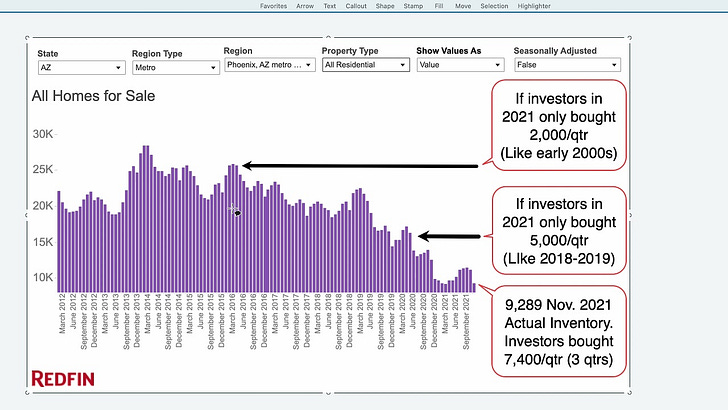Screen dimensions: 728x410
Task: Click the 'Seasonally Adjusted' label
Action: 555,51
